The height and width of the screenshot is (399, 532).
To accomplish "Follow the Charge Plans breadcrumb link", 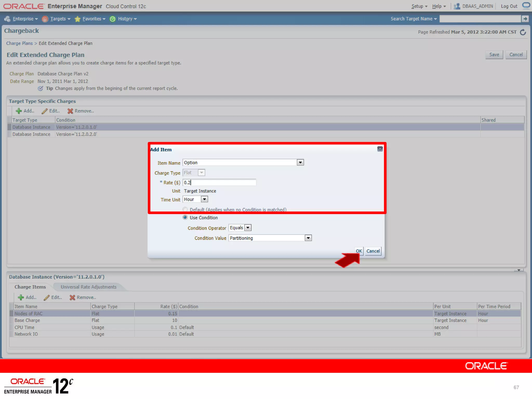I will pyautogui.click(x=19, y=43).
